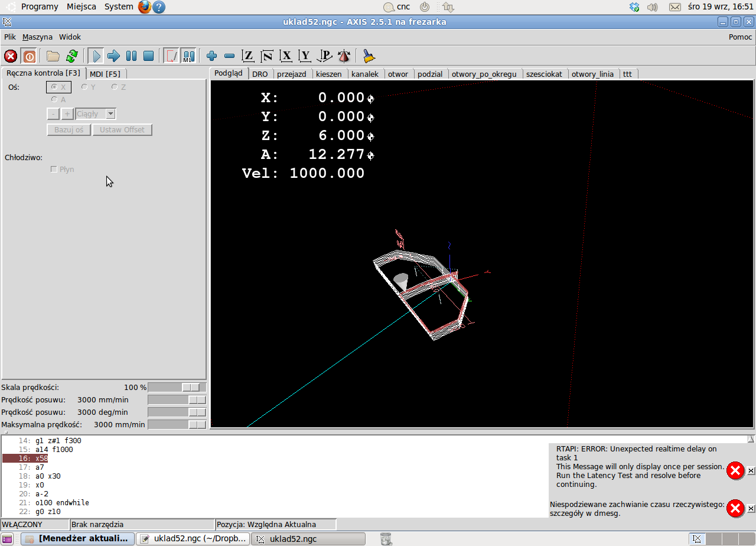Switch to Y front view
Screen dimensions: 756x546
(305, 56)
